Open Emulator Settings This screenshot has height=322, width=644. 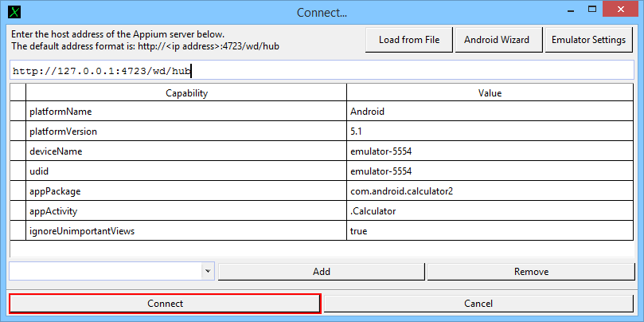coord(589,40)
